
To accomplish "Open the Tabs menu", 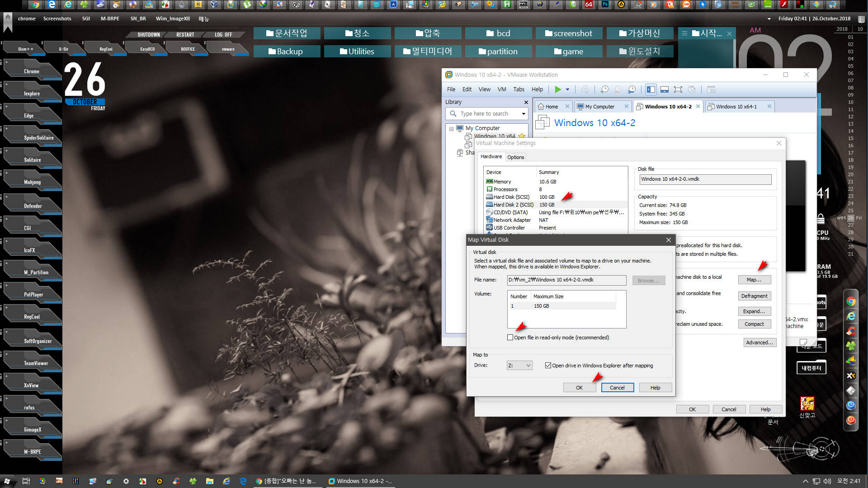I will 519,89.
